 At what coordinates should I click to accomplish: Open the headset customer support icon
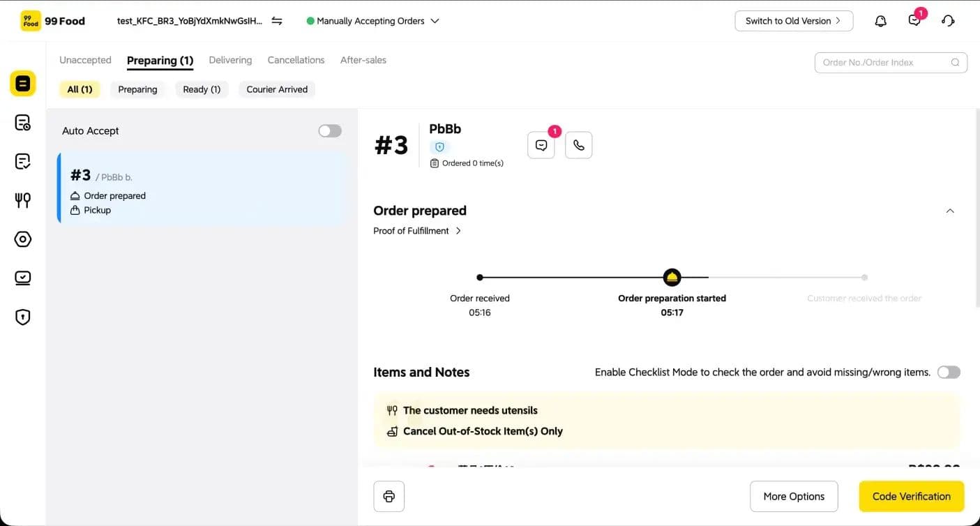click(948, 21)
